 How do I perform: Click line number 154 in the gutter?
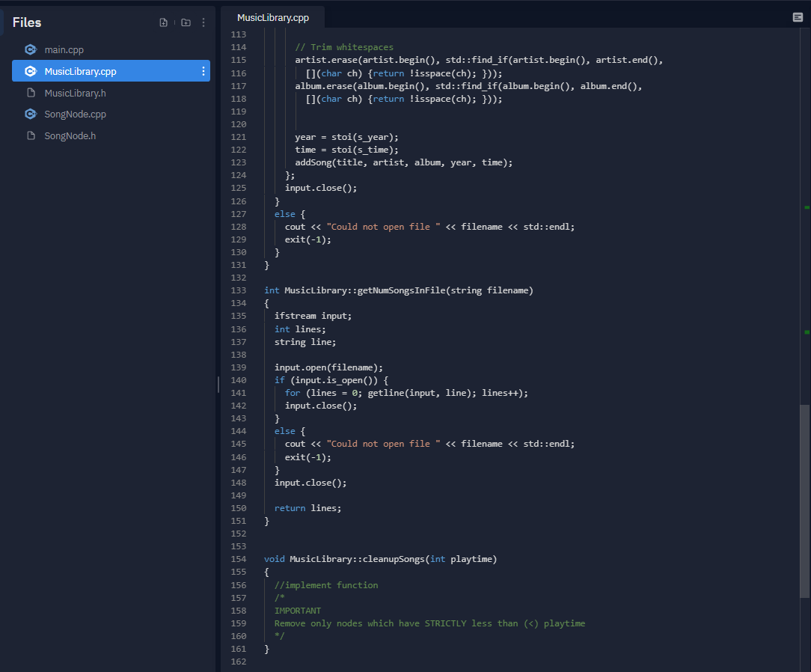point(239,559)
